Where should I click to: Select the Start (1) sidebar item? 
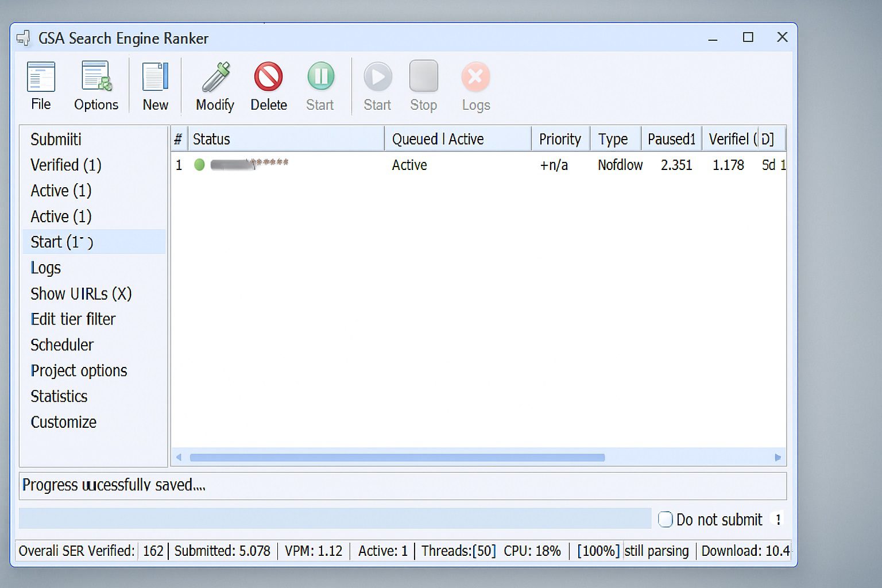point(94,242)
